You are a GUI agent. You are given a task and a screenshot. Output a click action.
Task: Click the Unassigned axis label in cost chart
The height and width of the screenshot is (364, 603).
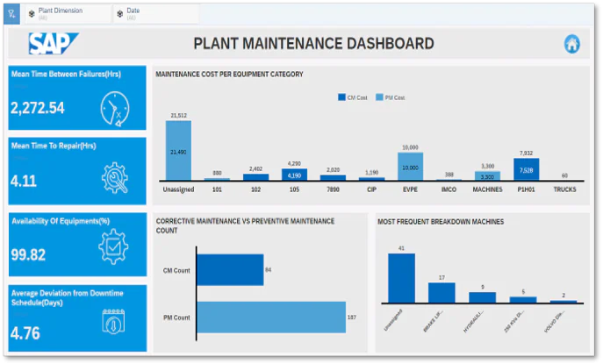[x=178, y=189]
